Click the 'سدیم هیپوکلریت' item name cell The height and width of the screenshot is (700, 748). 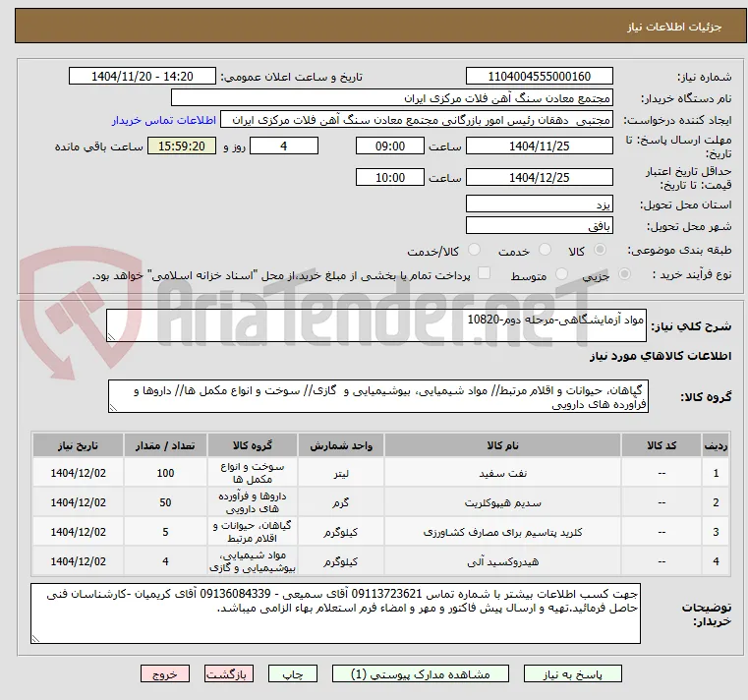(x=503, y=502)
